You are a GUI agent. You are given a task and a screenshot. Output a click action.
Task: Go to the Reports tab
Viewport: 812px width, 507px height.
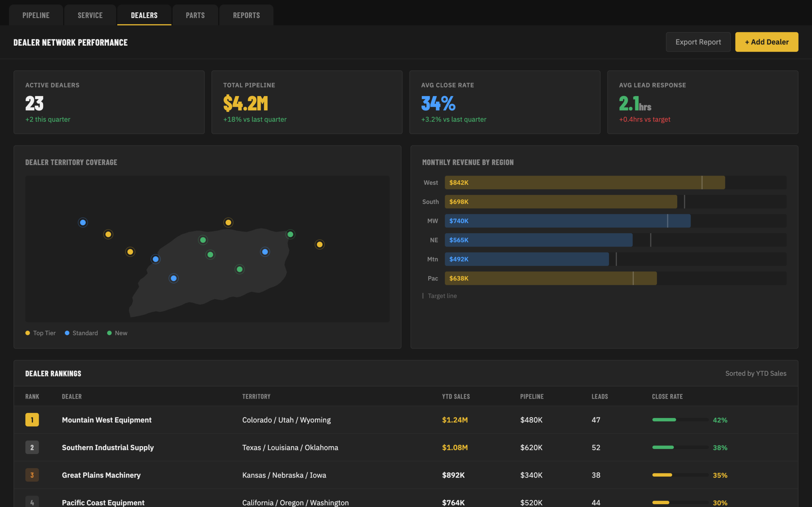point(246,15)
